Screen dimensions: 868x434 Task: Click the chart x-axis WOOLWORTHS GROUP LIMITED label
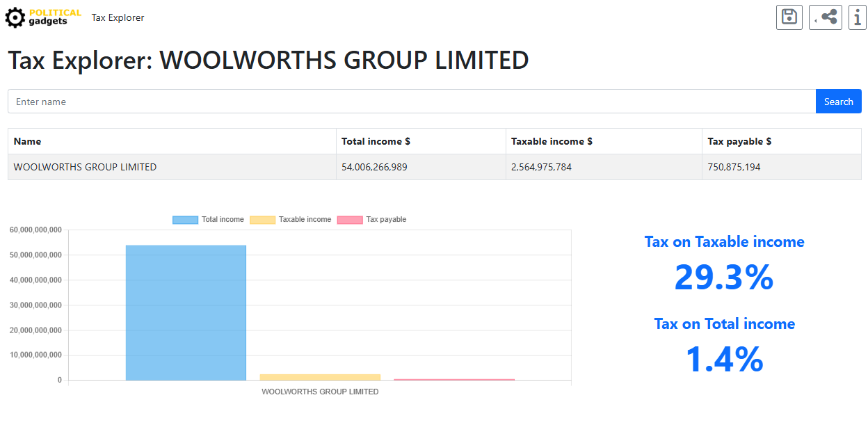320,392
